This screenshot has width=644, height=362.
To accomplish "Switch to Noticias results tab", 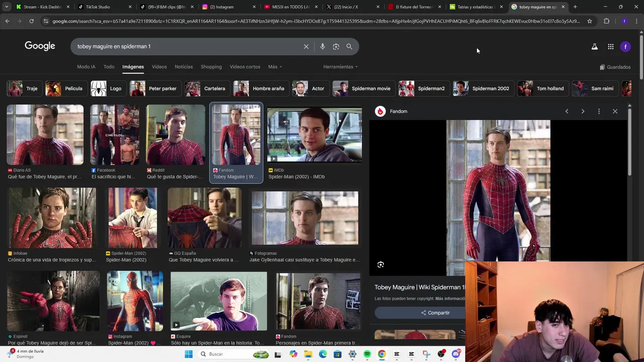I will point(184,67).
